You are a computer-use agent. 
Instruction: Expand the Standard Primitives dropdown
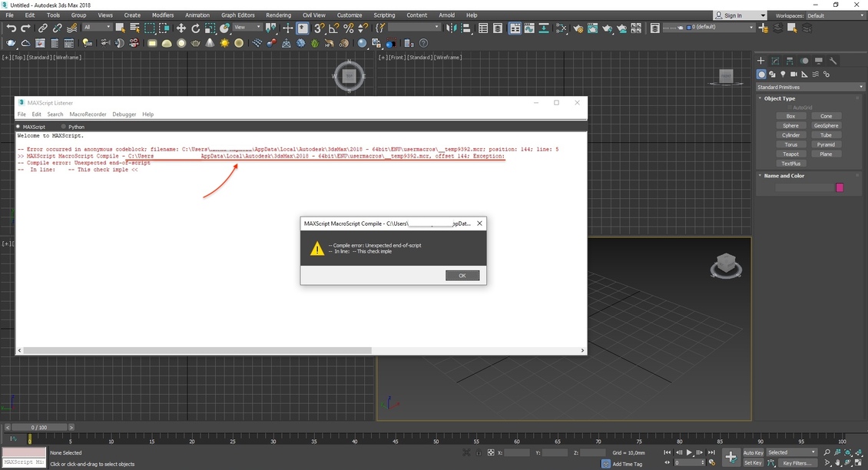[810, 87]
